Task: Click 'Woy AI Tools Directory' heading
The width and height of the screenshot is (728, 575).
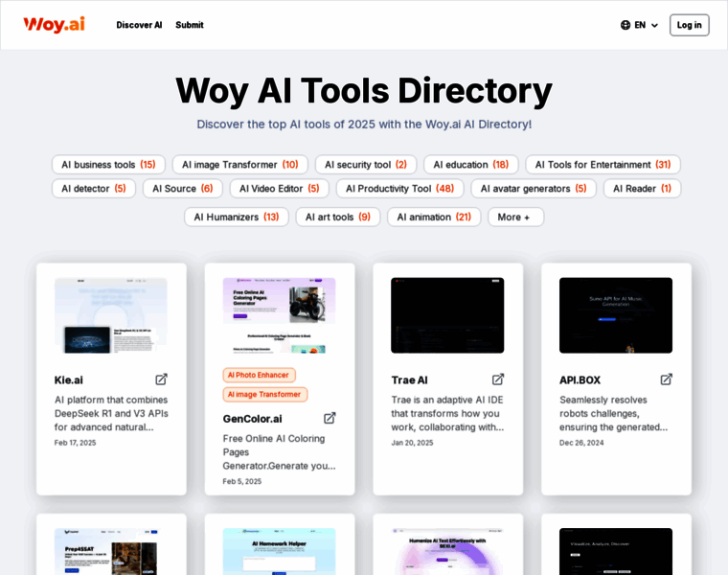Action: point(364,91)
